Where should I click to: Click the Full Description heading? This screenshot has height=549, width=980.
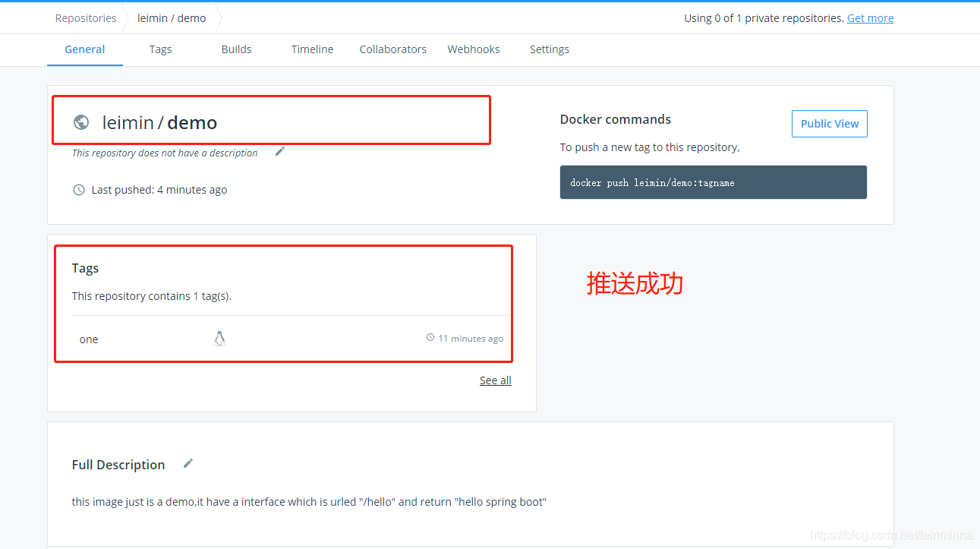[x=118, y=465]
